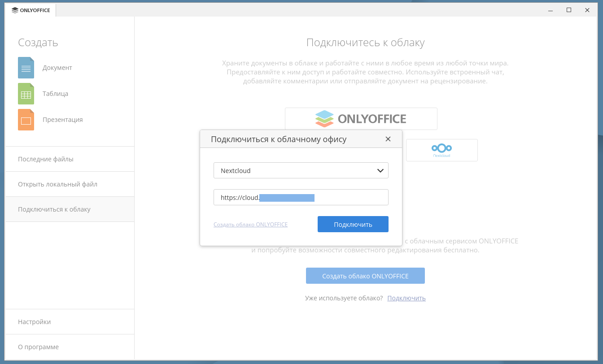
Task: Click the large ONLYOFFICE cloud provider logo
Action: coord(361,119)
